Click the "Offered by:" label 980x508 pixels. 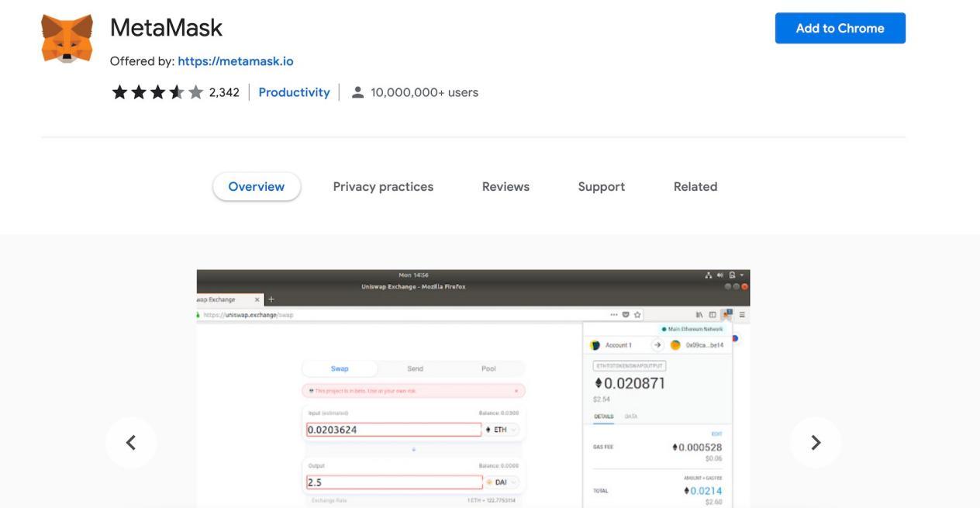[x=142, y=61]
